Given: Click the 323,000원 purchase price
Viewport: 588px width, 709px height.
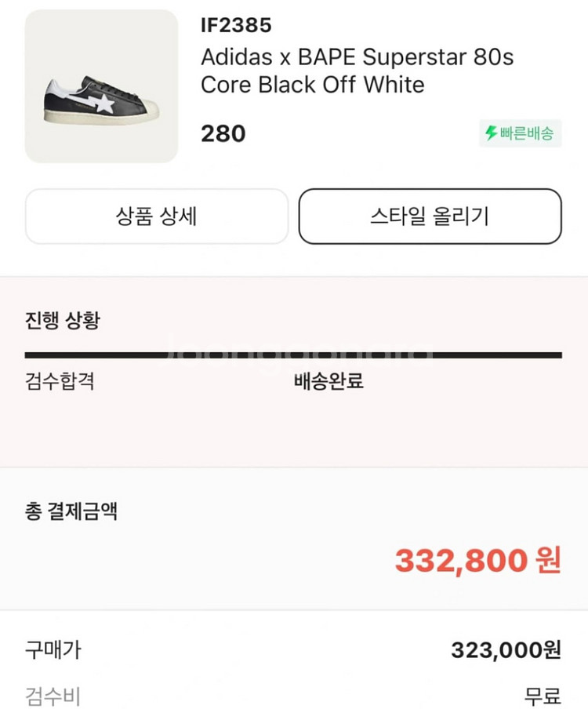Looking at the screenshot, I should click(506, 649).
